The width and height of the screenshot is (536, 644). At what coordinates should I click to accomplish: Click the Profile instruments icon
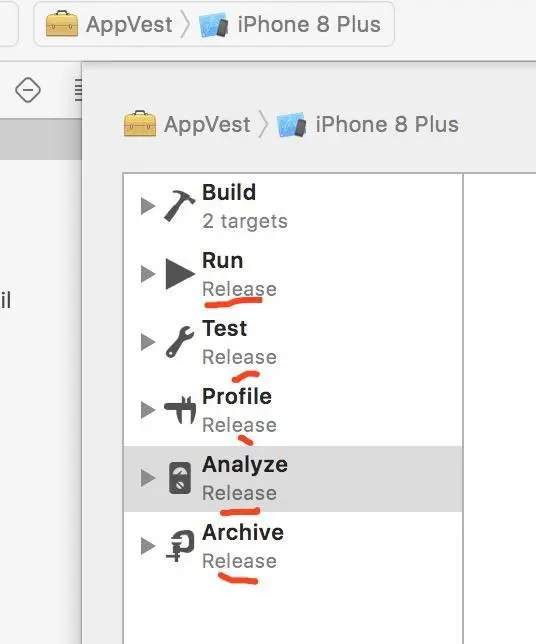coord(180,409)
